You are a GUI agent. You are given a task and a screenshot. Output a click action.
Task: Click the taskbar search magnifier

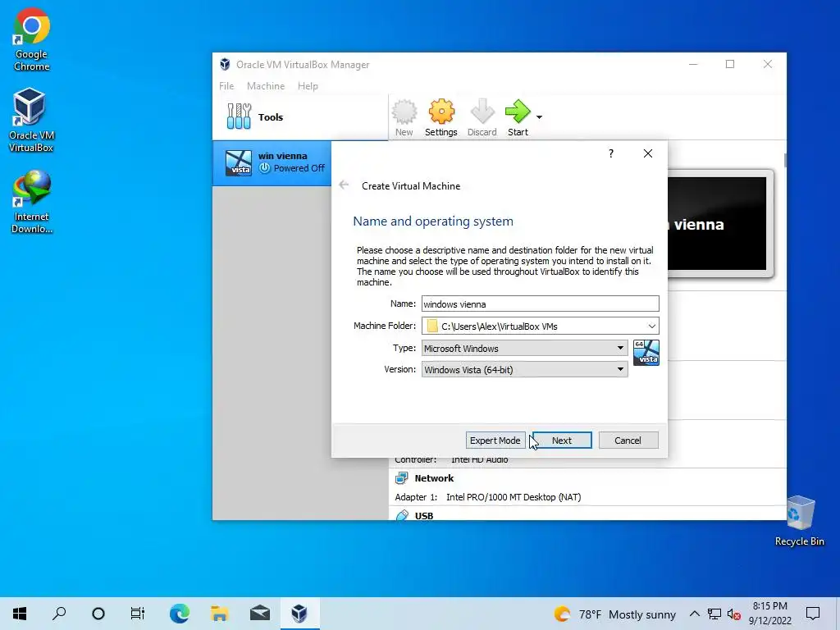pos(59,614)
